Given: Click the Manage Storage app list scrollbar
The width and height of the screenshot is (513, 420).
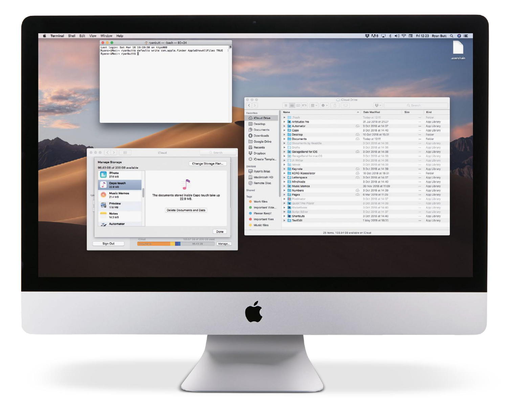Looking at the screenshot, I should click(x=143, y=193).
